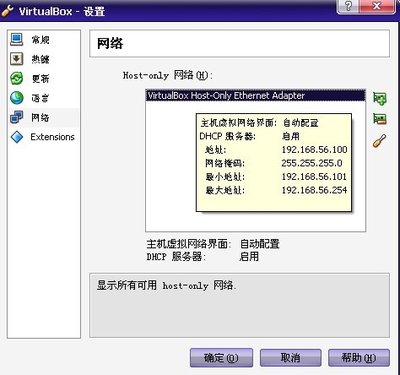Go to the 更新 settings section
The height and width of the screenshot is (375, 400).
coord(40,79)
